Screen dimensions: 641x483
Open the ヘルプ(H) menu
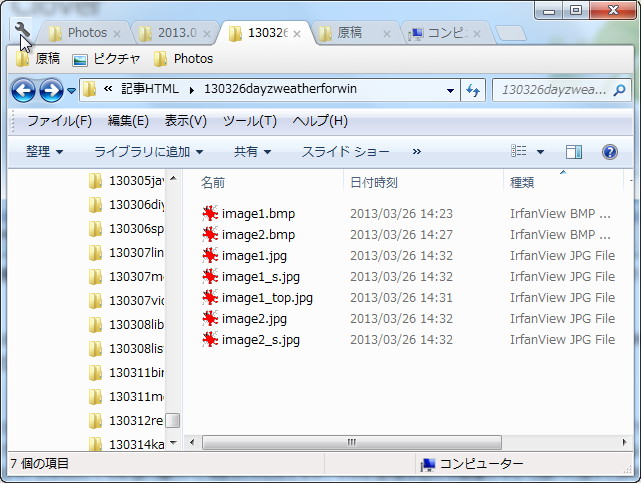tap(320, 121)
